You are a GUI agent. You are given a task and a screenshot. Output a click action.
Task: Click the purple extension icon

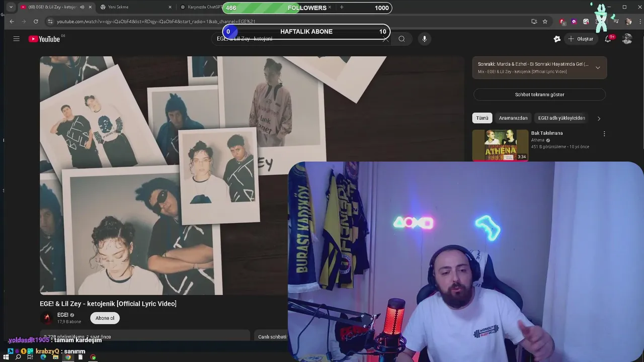click(574, 22)
